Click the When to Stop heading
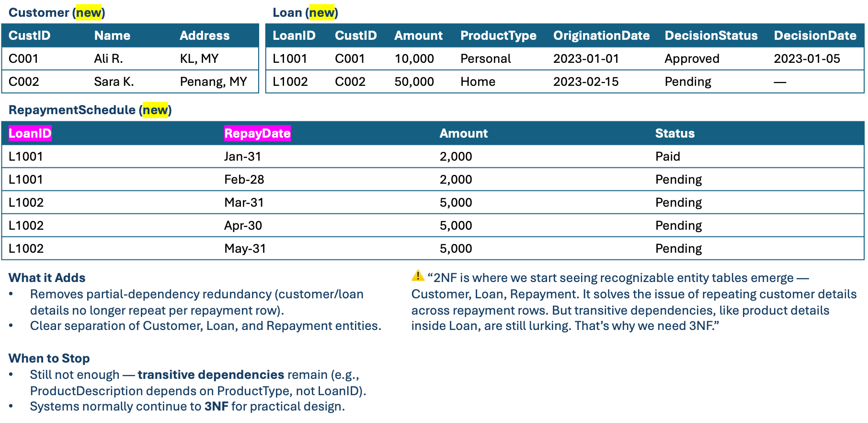The image size is (868, 423). click(x=49, y=358)
